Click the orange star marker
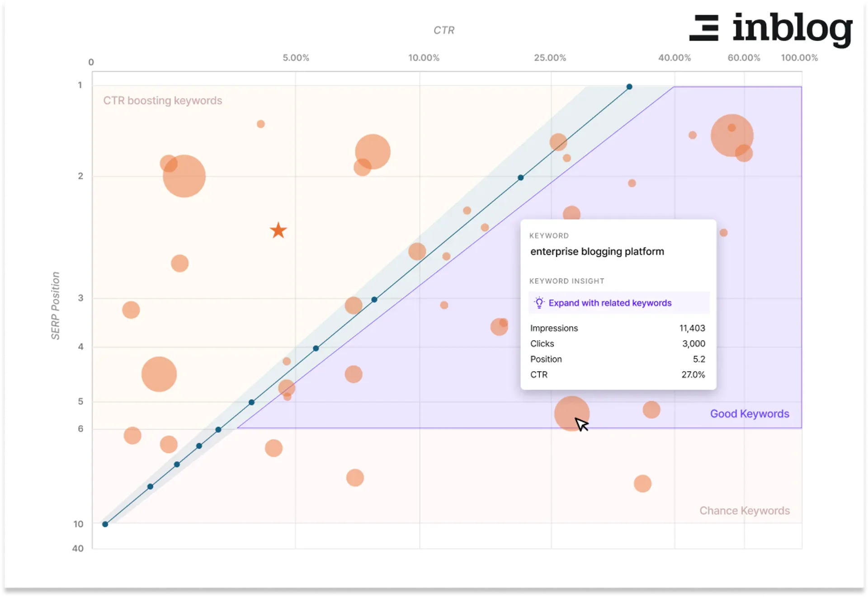This screenshot has width=868, height=597. point(278,231)
